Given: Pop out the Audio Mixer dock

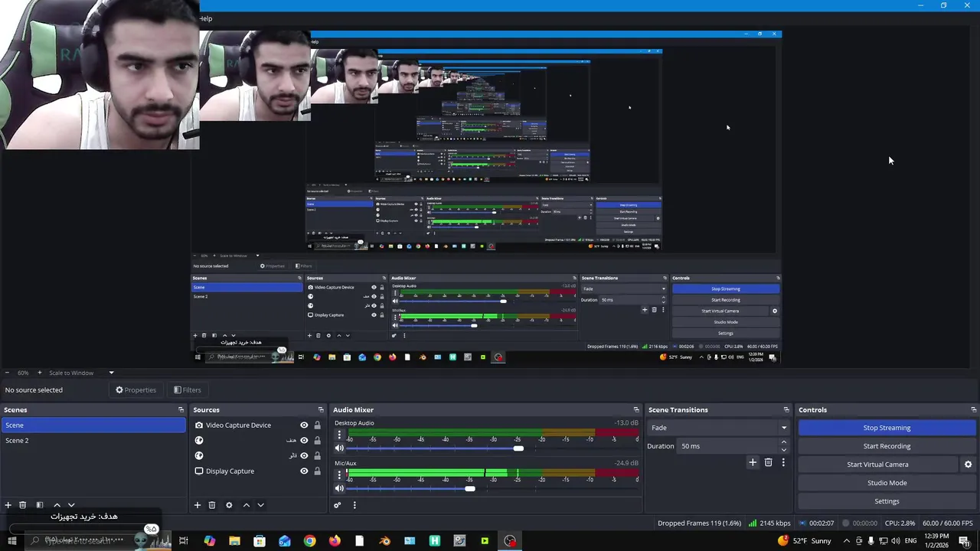Looking at the screenshot, I should coord(635,410).
